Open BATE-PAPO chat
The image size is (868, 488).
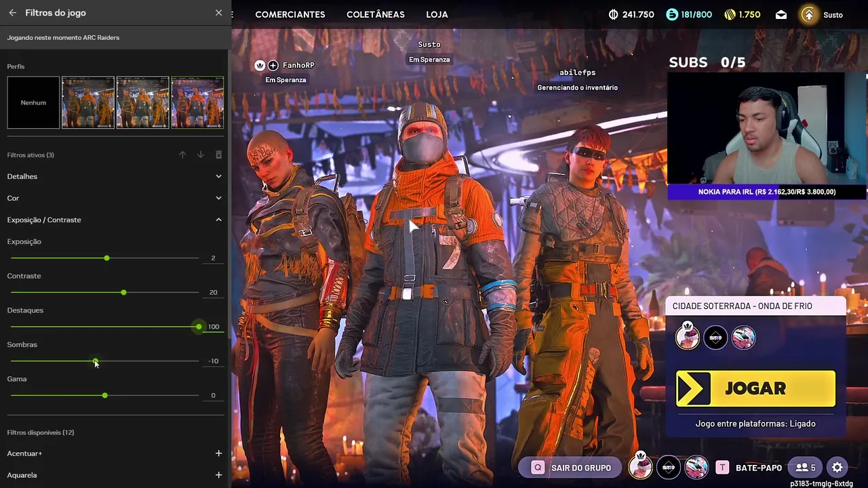[759, 468]
